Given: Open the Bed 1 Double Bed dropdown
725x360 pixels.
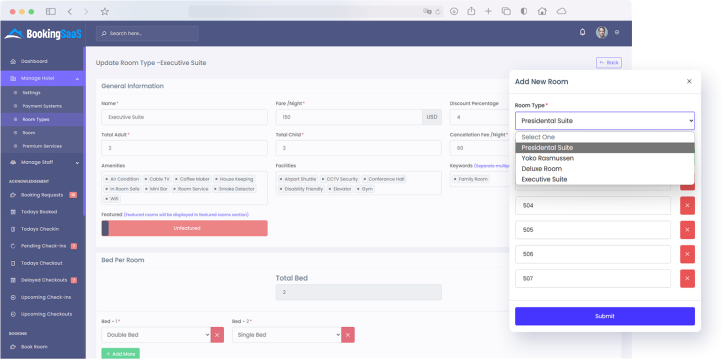Looking at the screenshot, I should tap(156, 335).
